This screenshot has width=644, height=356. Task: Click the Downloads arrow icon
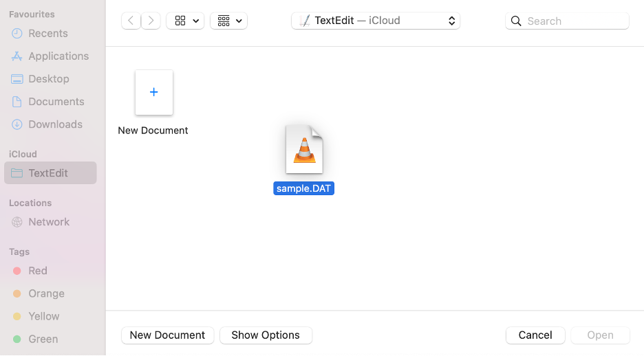click(x=17, y=124)
